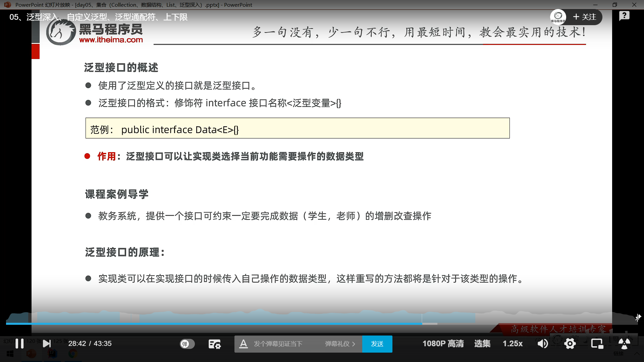The height and width of the screenshot is (362, 644).
Task: Open the 1.25x playback speed menu
Action: (512, 344)
